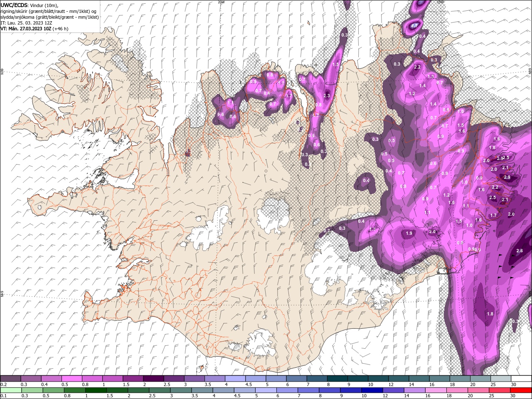The image size is (532, 399).
Task: Click the 2.6 snowfall value on the map
Action: pyautogui.click(x=520, y=251)
